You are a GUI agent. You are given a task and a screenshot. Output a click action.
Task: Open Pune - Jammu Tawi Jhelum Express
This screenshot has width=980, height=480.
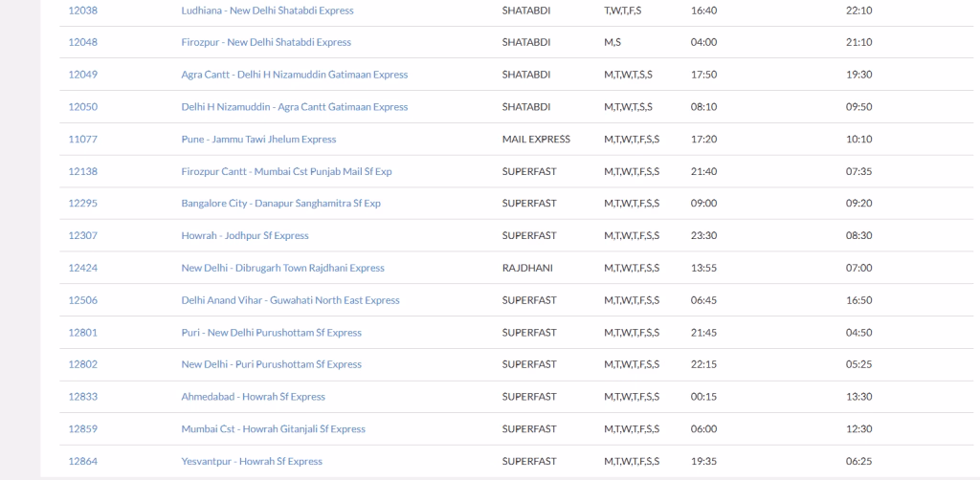click(258, 140)
